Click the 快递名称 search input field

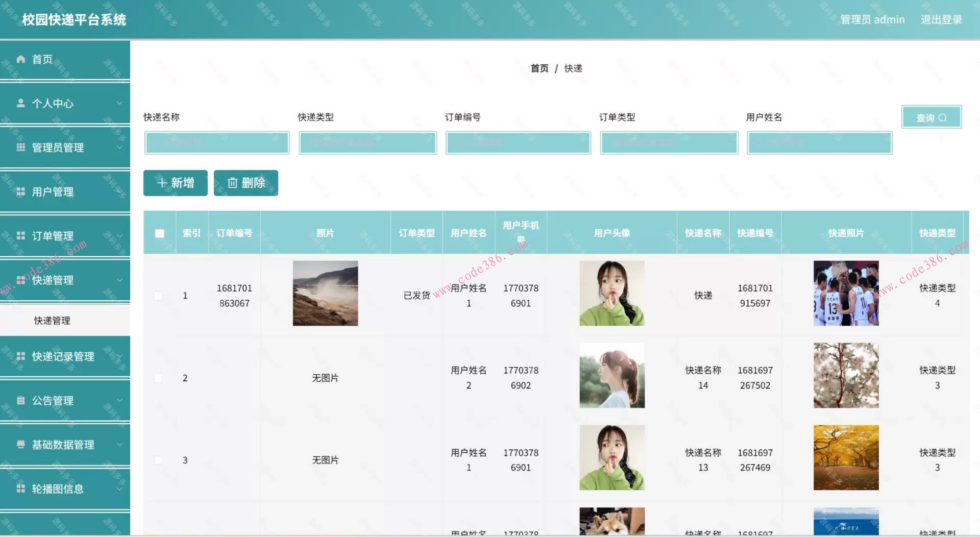tap(217, 143)
